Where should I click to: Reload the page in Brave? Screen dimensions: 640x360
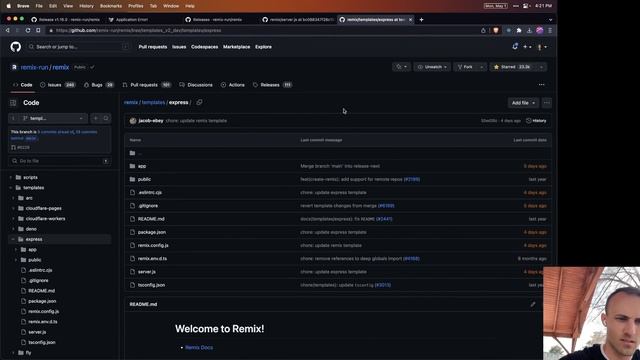pyautogui.click(x=28, y=31)
